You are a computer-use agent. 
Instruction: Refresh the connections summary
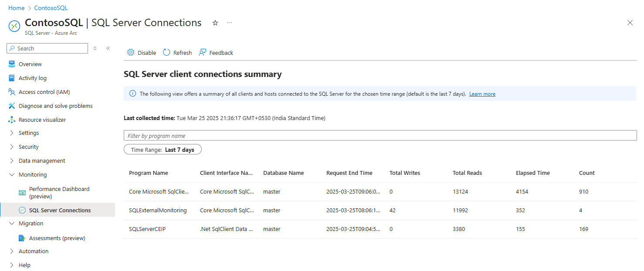pos(177,52)
